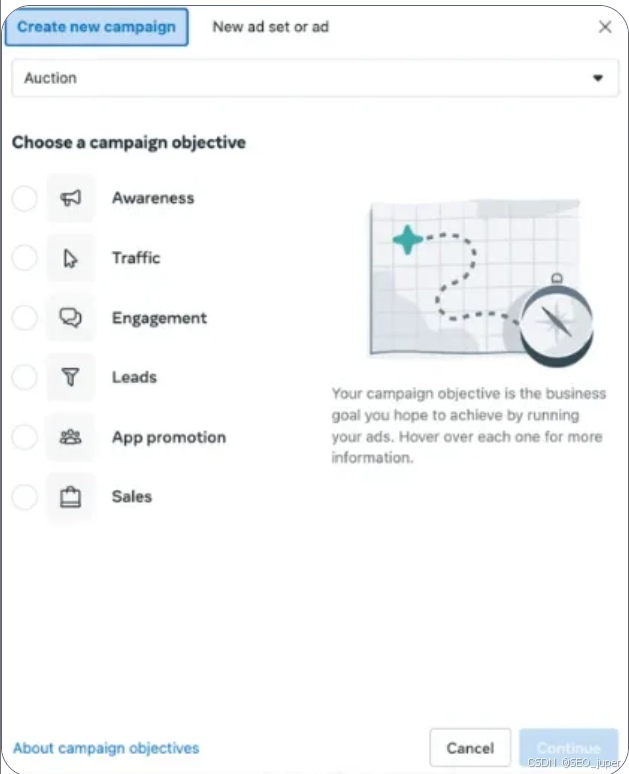Click the Engagement chat bubble icon
Viewport: 629px width, 774px height.
coord(70,318)
